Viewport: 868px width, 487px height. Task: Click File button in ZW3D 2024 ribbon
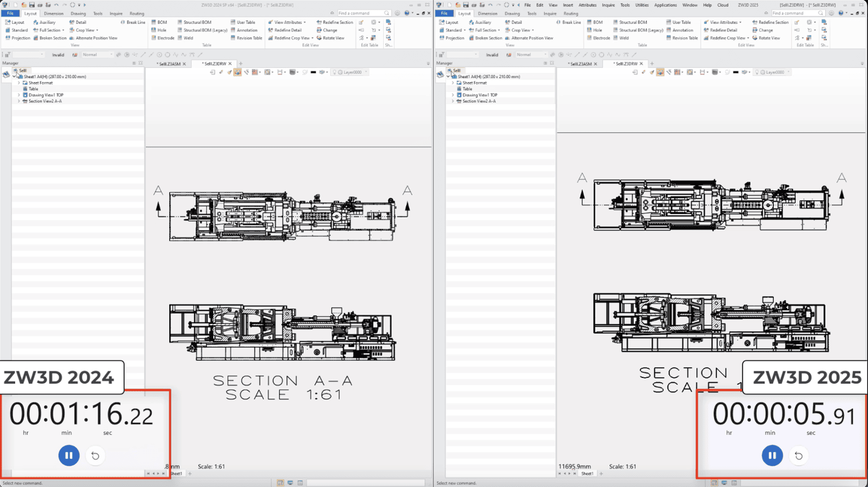pyautogui.click(x=10, y=14)
